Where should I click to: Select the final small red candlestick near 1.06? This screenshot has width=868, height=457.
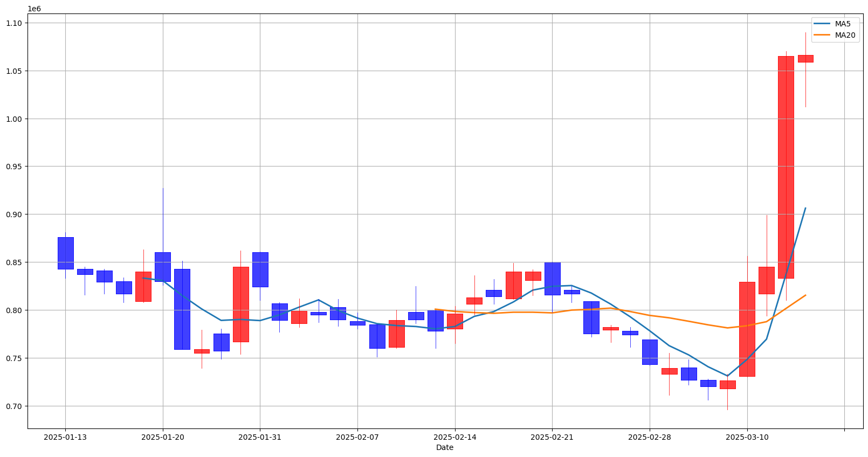pos(805,59)
